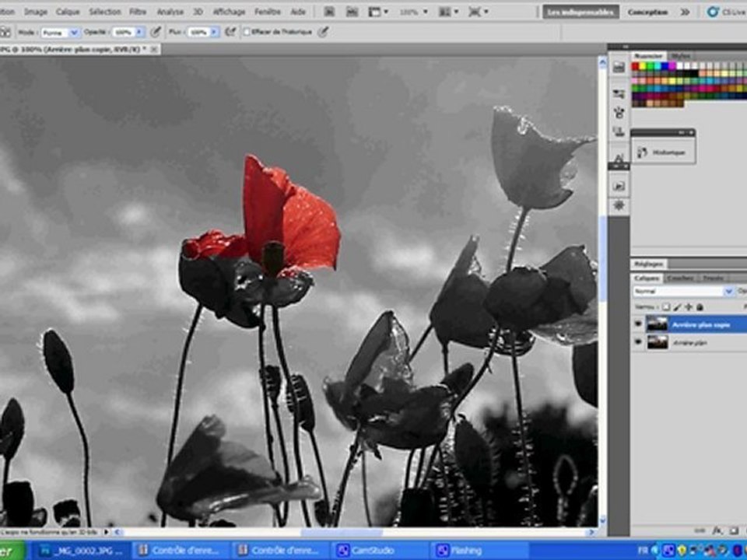Open the Opacité value slider arrow
747x560 pixels.
tap(139, 33)
